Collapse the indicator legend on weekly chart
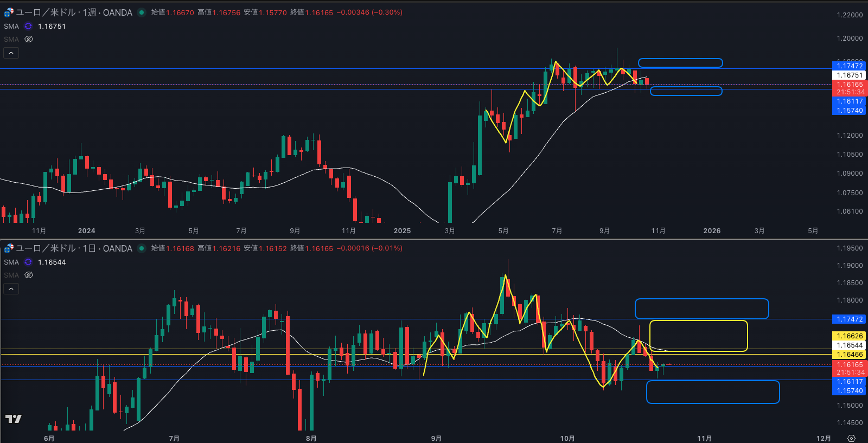868x443 pixels. (11, 53)
